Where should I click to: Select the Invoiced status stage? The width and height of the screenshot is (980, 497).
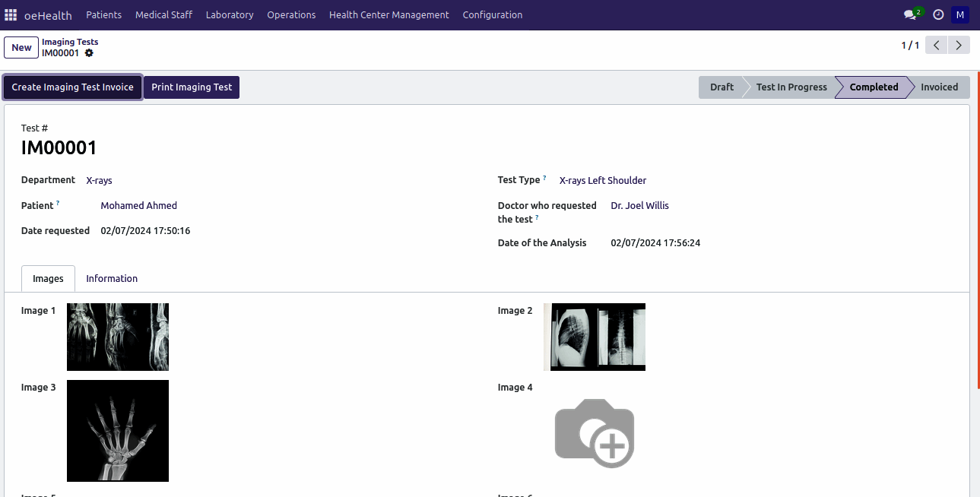[x=939, y=87]
